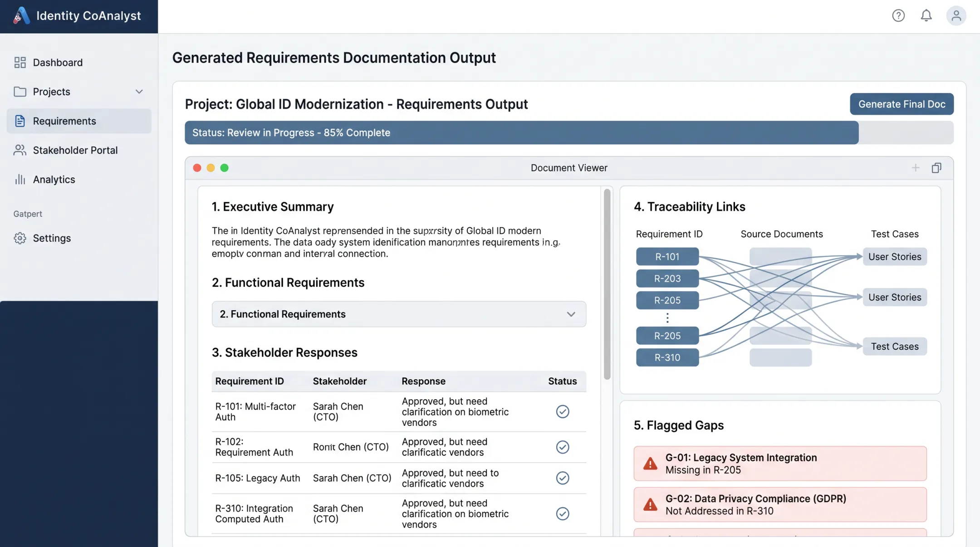Click the Analytics bar chart icon
980x547 pixels.
[x=20, y=179]
